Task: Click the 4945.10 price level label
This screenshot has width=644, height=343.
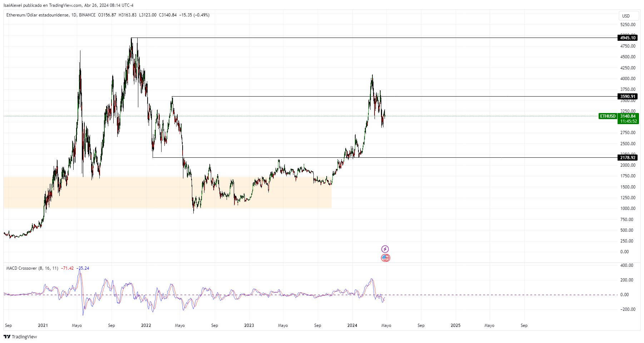Action: tap(628, 38)
